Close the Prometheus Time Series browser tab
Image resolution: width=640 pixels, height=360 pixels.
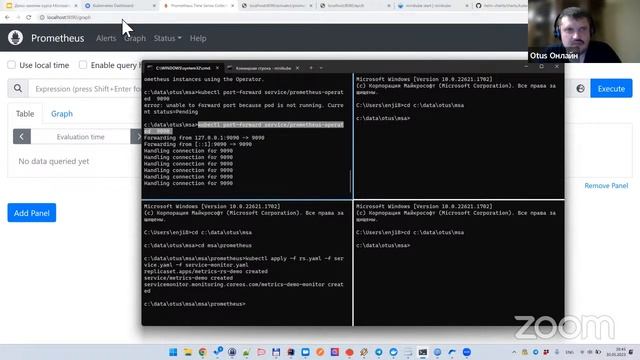tap(233, 6)
